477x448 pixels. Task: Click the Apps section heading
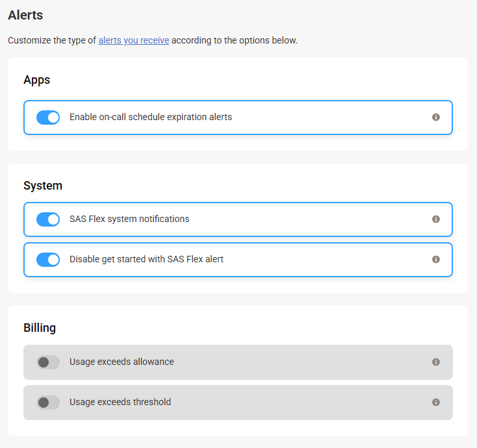[36, 80]
